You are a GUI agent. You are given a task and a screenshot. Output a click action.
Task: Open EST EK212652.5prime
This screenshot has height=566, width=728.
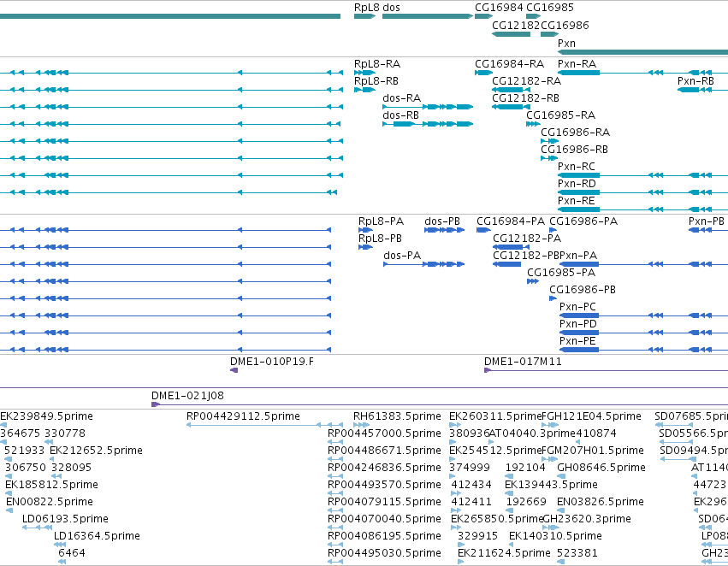(x=96, y=451)
